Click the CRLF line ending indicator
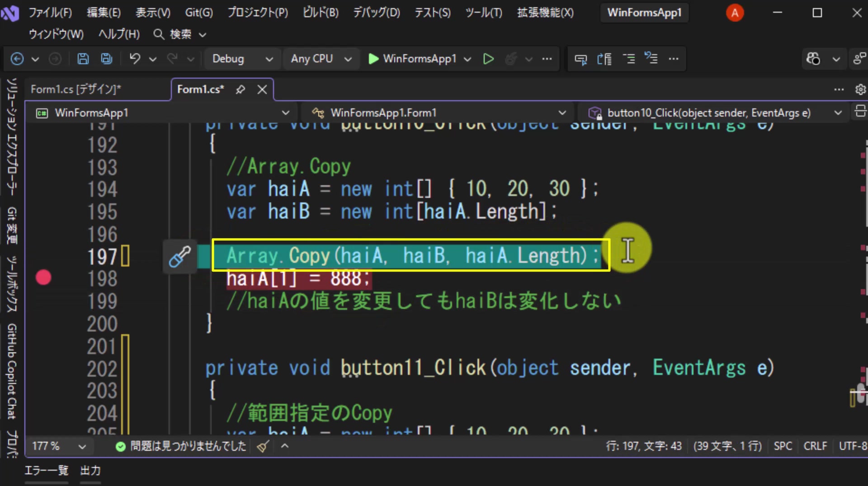Viewport: 868px width, 486px height. coord(815,446)
